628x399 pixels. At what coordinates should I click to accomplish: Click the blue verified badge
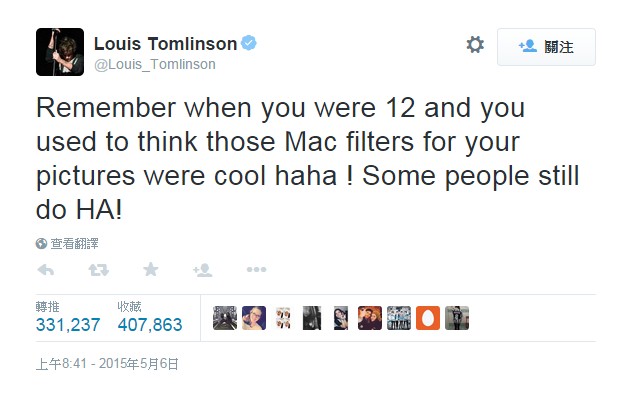[x=249, y=43]
